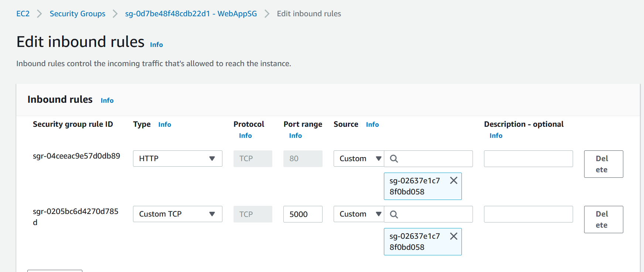Expand the HTTP type dropdown

point(178,159)
